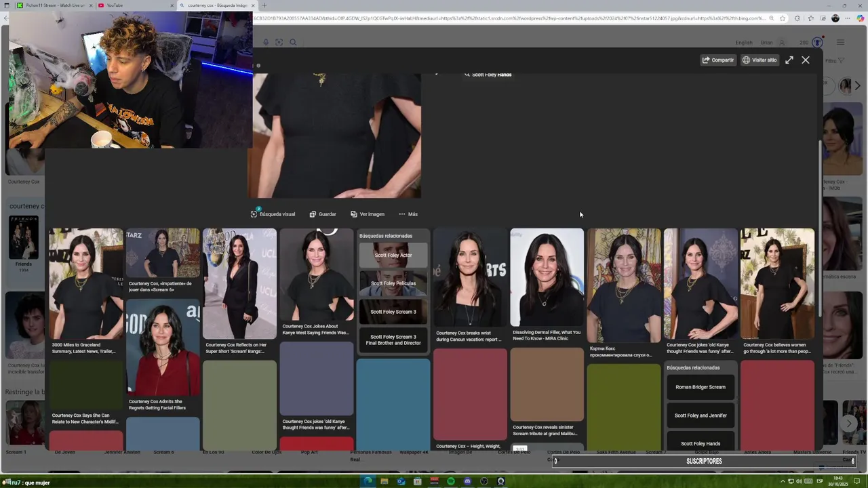Click the next arrow on the background carousel
The image size is (868, 488).
tap(849, 423)
